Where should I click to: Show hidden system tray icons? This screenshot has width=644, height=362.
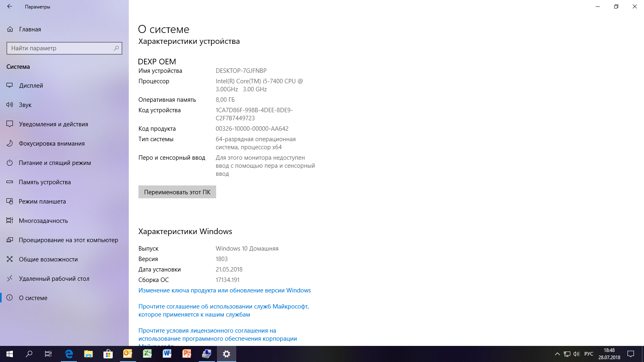click(557, 354)
